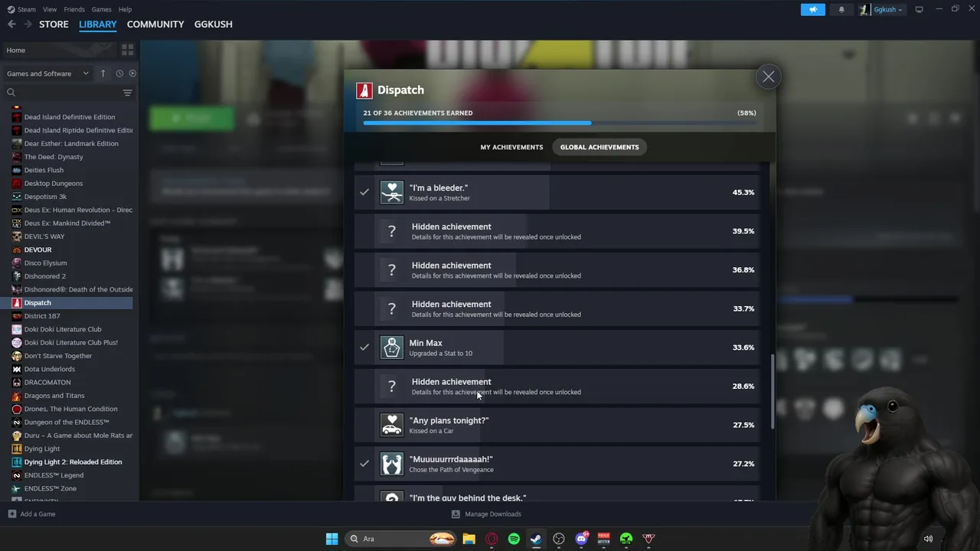Select the Global Achievements tab
980x551 pixels.
click(599, 147)
